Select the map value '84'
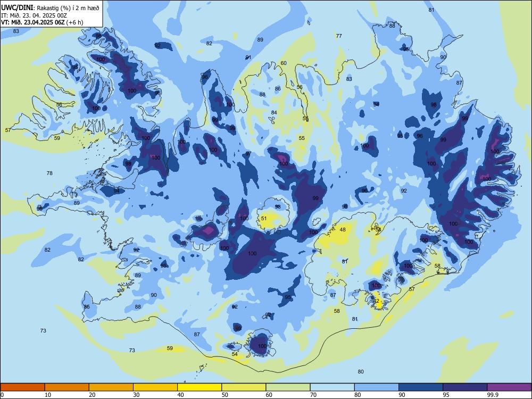This screenshot has height=399, width=532. (274, 113)
